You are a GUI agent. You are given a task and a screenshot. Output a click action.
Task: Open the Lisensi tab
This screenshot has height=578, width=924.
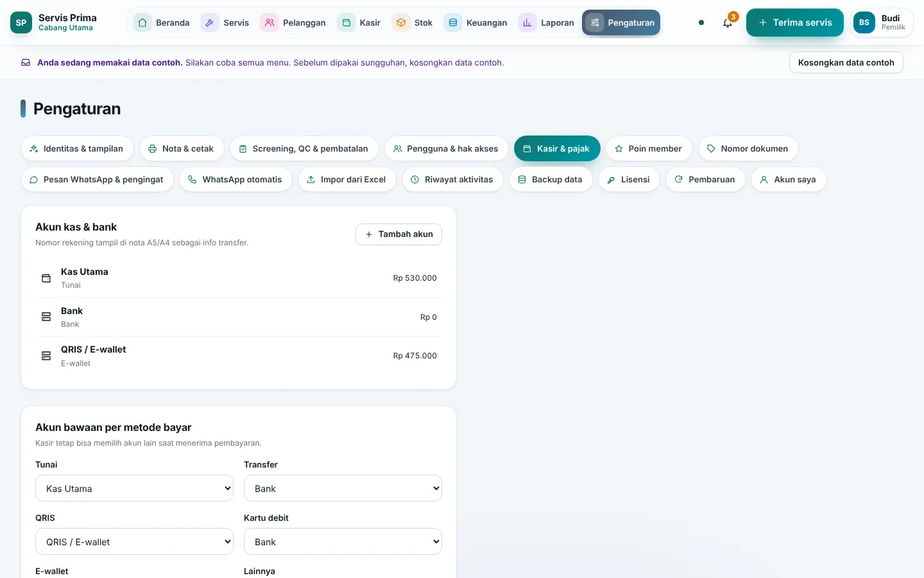click(629, 180)
